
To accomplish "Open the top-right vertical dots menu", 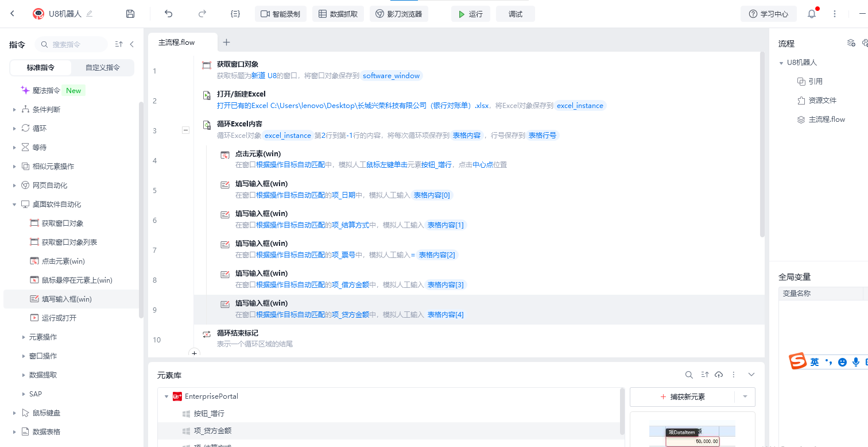I will coord(835,14).
